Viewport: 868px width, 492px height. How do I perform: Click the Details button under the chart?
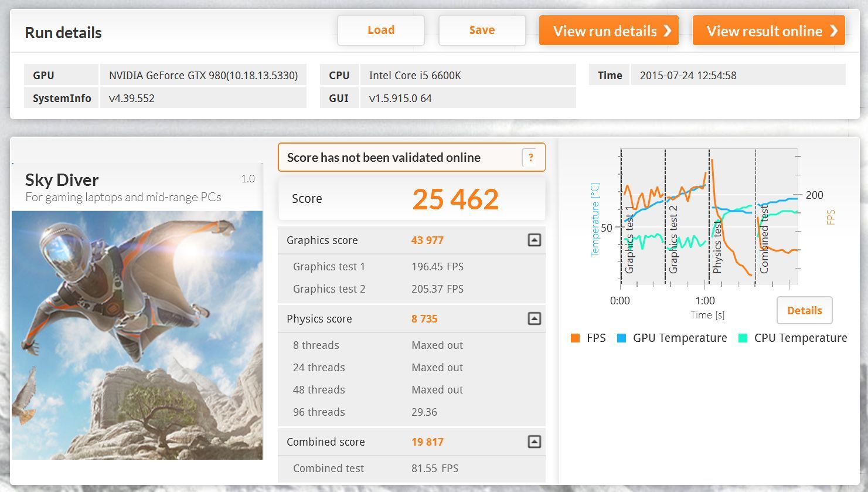click(804, 311)
